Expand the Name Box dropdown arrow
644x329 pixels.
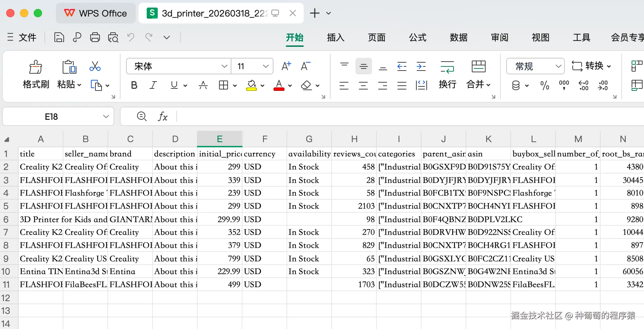[x=106, y=116]
